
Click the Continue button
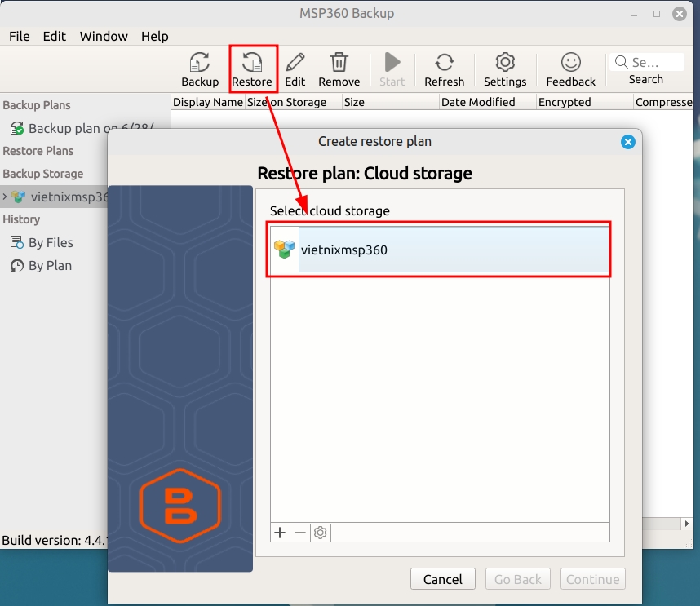(x=593, y=579)
